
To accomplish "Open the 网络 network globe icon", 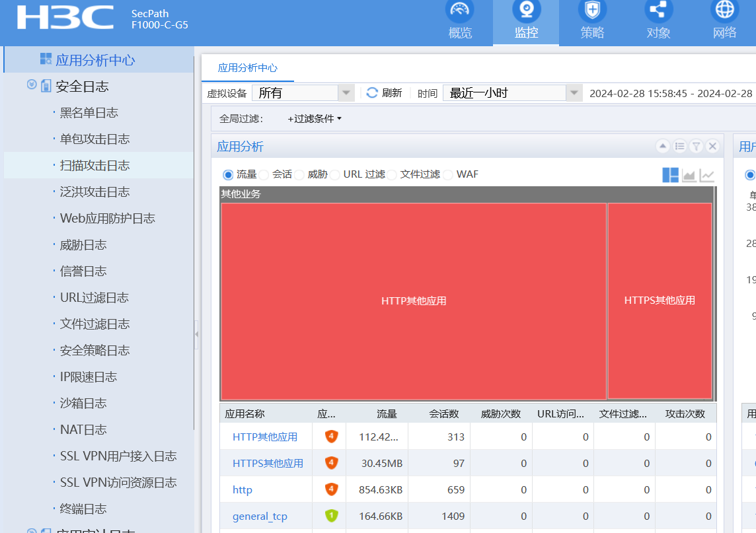I will click(x=724, y=11).
